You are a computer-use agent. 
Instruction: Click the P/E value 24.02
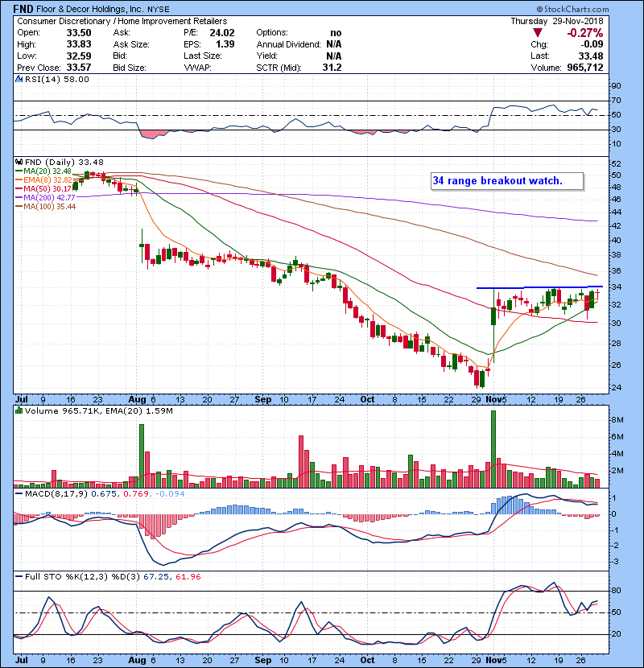(x=222, y=33)
